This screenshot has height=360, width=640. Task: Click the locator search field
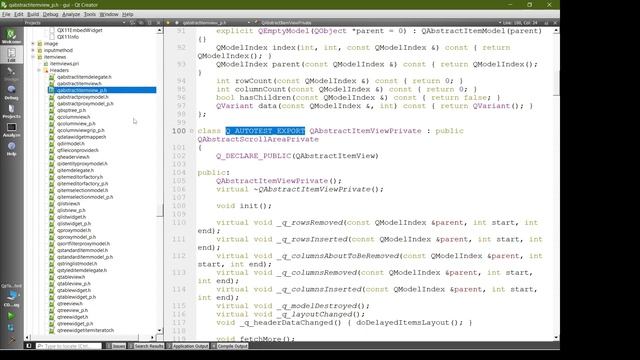(x=69, y=346)
